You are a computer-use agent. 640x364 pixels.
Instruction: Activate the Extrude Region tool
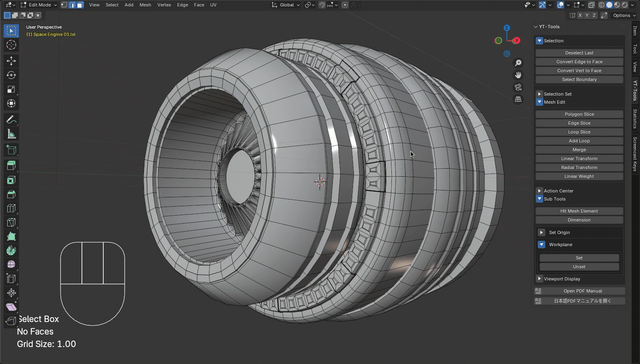point(11,165)
